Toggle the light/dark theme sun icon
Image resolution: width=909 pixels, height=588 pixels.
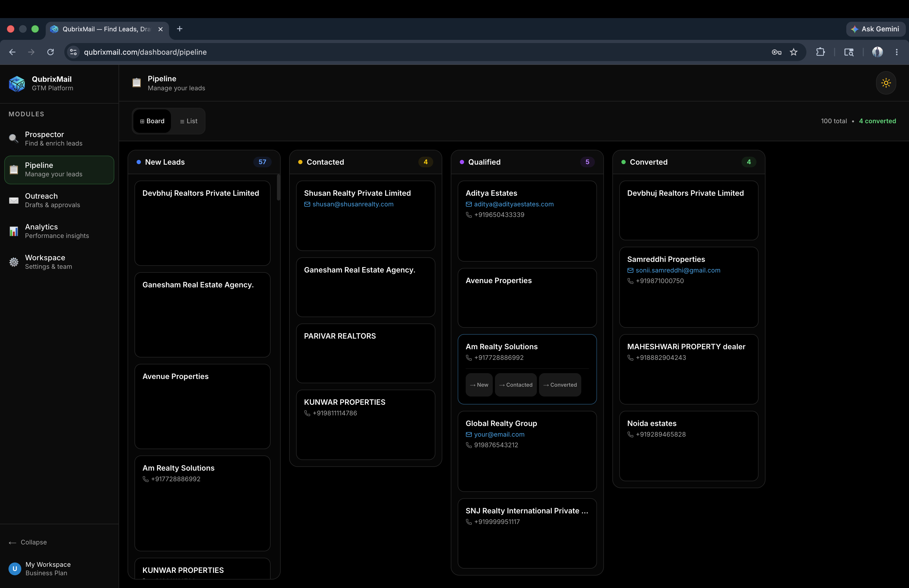[886, 83]
